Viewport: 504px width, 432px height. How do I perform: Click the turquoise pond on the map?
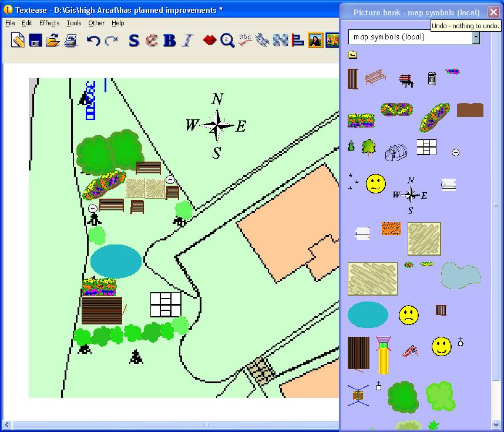click(x=116, y=261)
